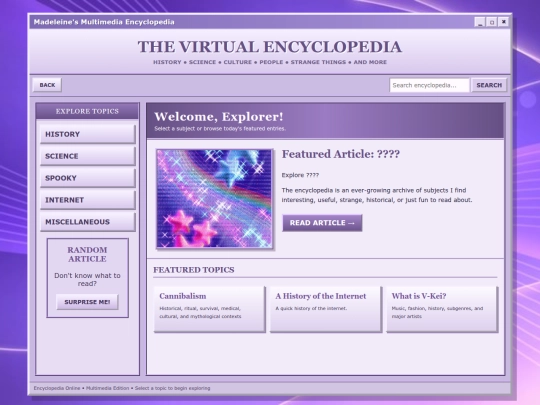Click the SEARCH button
Viewport: 540px width, 405px height.
pyautogui.click(x=489, y=85)
